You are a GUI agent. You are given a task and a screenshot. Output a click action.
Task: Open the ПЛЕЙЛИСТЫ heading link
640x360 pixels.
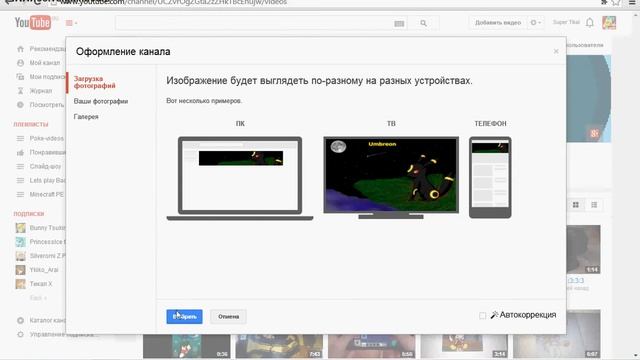click(31, 124)
